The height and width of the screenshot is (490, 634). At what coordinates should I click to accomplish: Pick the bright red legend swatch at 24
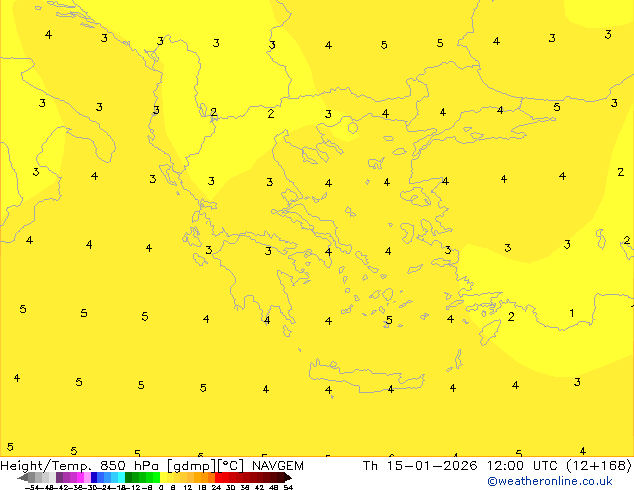click(x=218, y=477)
